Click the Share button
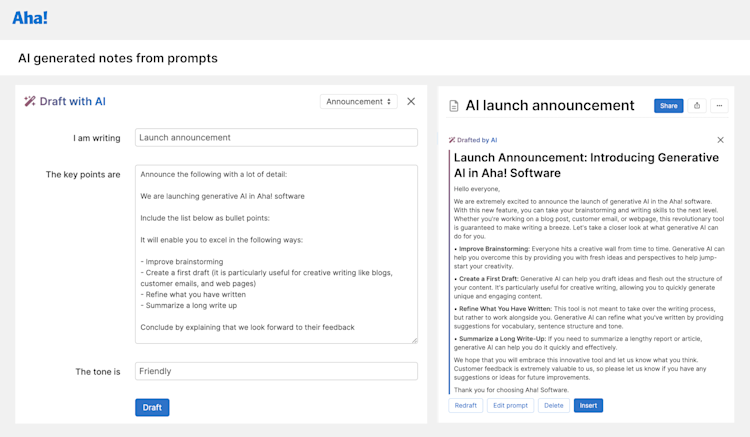The height and width of the screenshot is (437, 750). [668, 106]
